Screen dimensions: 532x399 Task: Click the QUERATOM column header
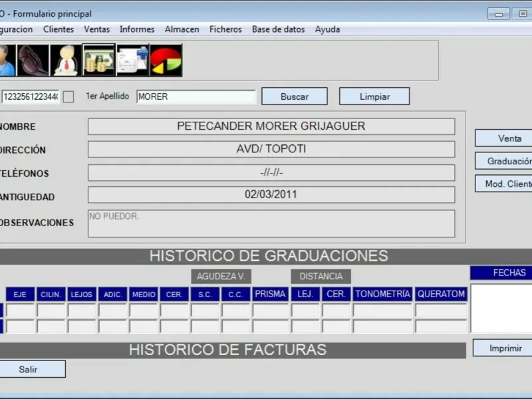coord(441,294)
